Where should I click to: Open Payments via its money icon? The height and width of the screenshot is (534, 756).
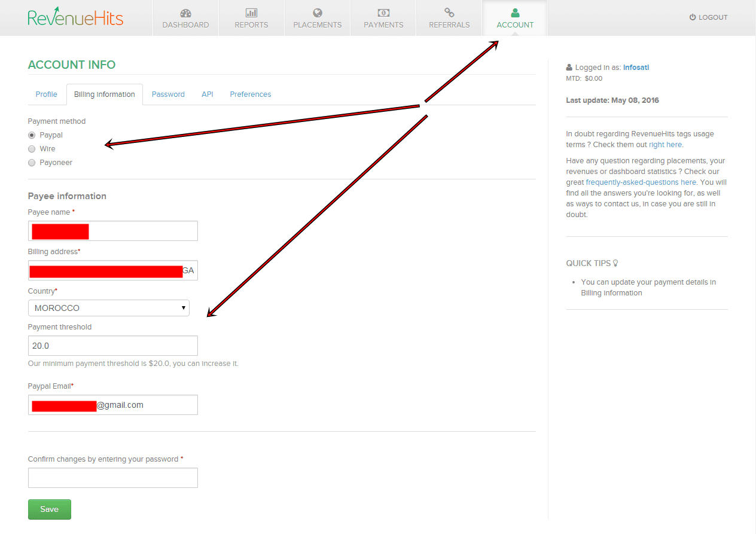pyautogui.click(x=383, y=13)
